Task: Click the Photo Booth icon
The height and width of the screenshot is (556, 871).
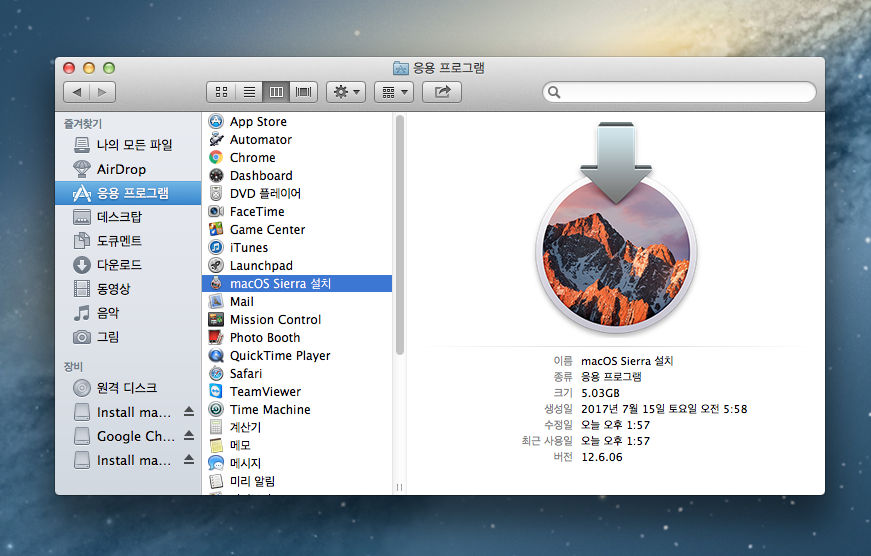Action: pyautogui.click(x=216, y=337)
